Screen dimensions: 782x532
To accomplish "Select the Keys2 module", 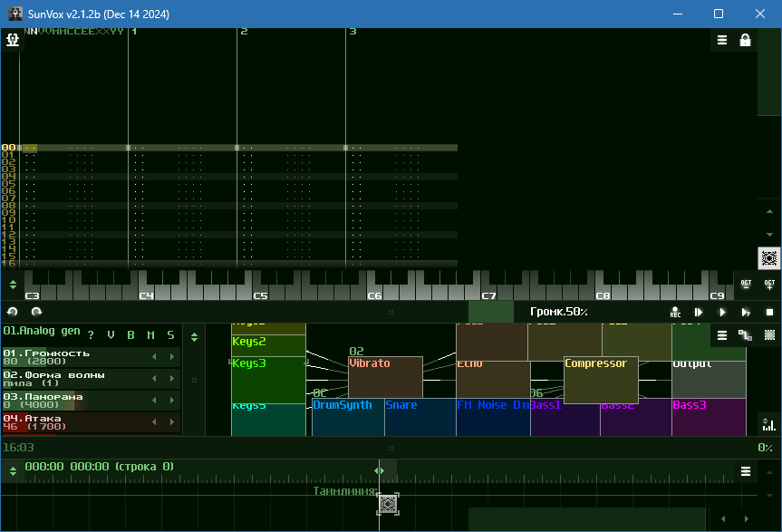I will point(268,345).
